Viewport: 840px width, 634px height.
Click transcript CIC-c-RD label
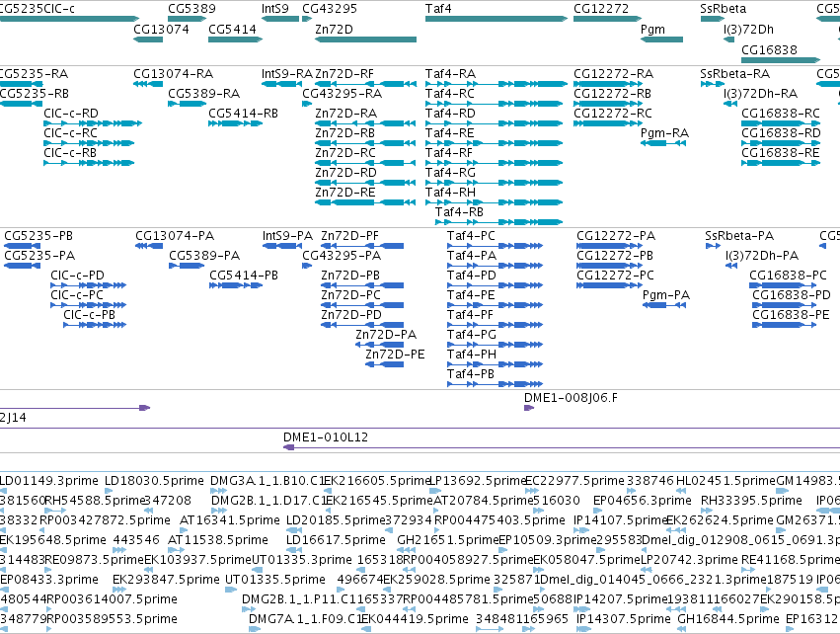pyautogui.click(x=71, y=114)
